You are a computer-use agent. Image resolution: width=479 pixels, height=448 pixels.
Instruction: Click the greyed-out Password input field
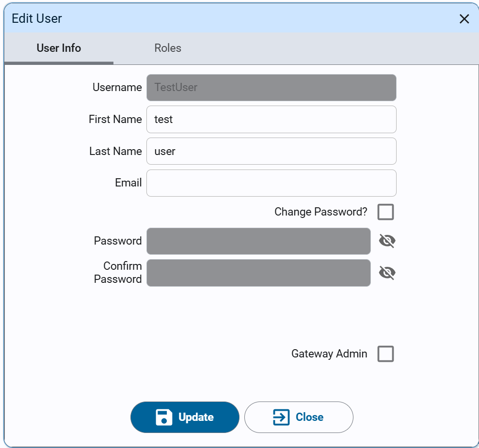click(x=258, y=241)
